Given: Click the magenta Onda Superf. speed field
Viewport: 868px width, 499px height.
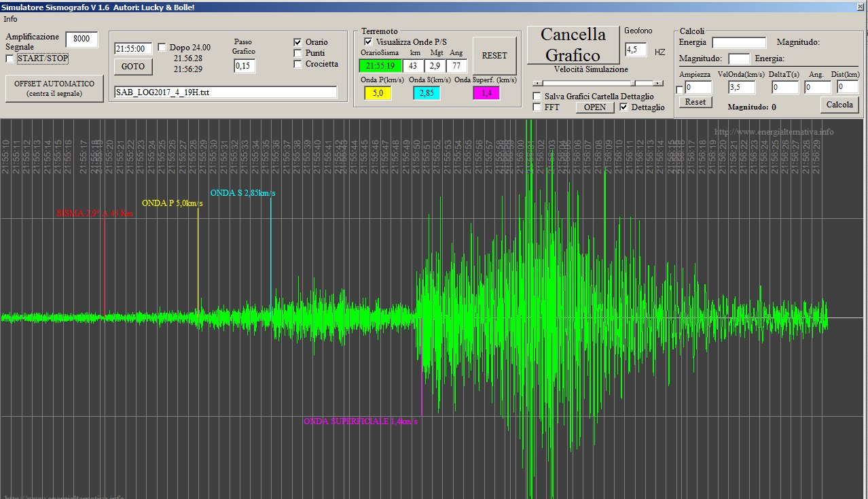Looking at the screenshot, I should pos(486,93).
